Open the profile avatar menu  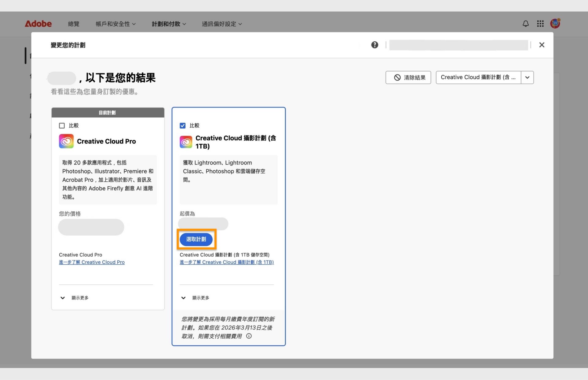(555, 23)
